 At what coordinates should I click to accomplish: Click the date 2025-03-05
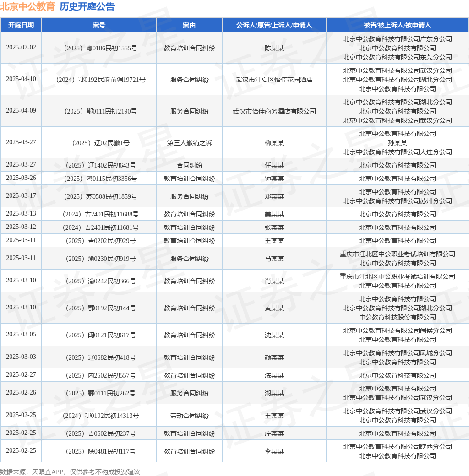click(x=21, y=334)
